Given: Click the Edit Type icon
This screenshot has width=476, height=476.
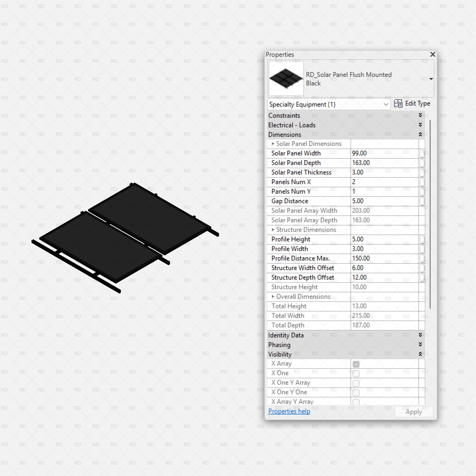Looking at the screenshot, I should [x=398, y=104].
